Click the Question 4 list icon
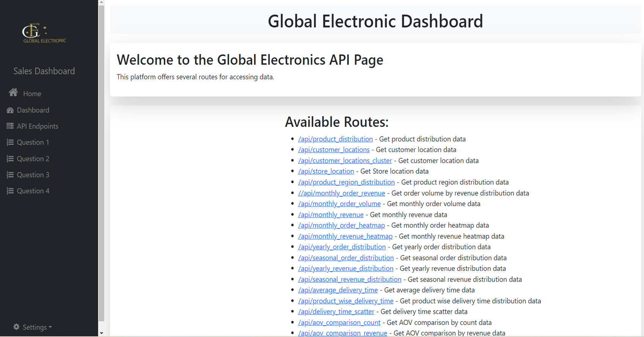This screenshot has height=337, width=644. pyautogui.click(x=10, y=191)
